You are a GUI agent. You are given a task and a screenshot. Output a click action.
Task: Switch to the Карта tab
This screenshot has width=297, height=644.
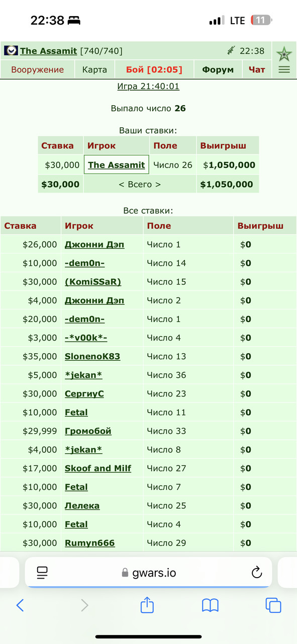tap(94, 69)
